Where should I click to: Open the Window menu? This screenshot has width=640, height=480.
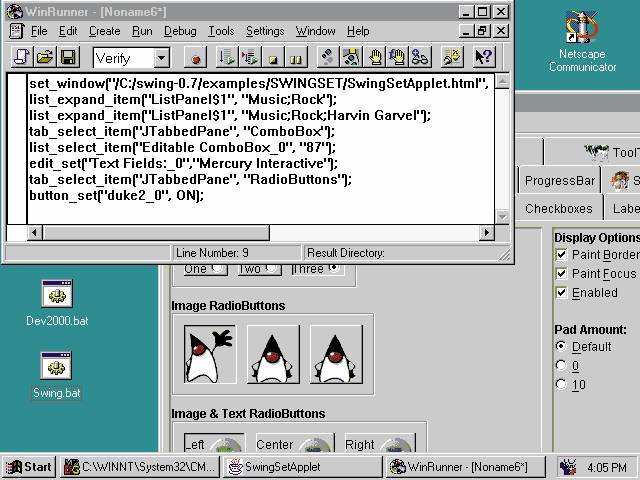point(316,31)
